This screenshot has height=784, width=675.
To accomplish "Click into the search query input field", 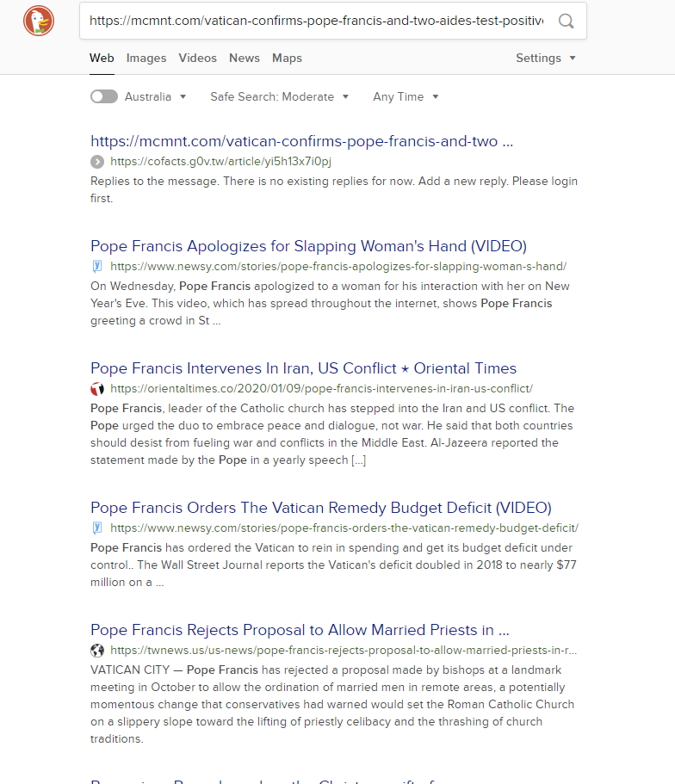I will pos(316,21).
